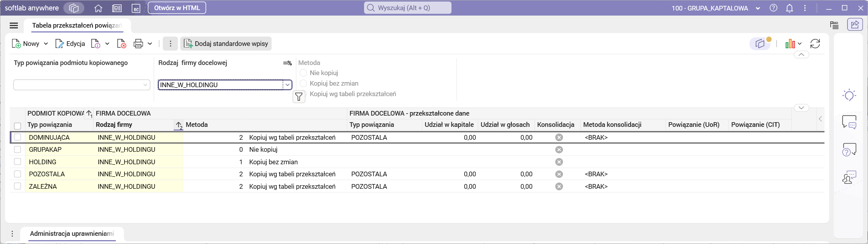This screenshot has height=244, width=868.
Task: Click the BC icon in header
Action: 136,8
